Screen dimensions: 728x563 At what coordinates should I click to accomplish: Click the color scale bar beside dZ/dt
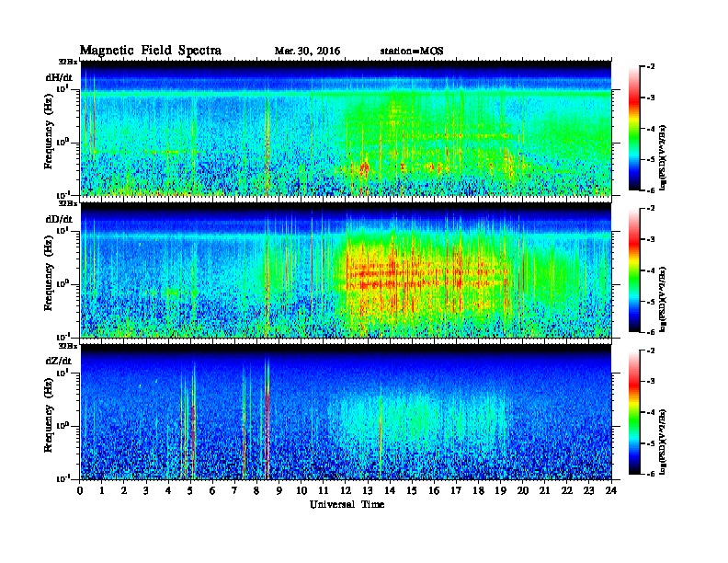click(634, 412)
